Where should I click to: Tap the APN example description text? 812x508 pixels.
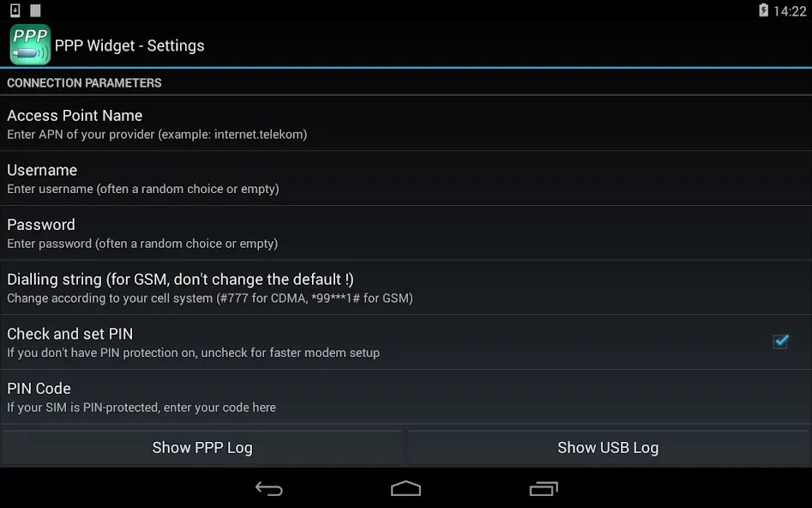[x=157, y=134]
